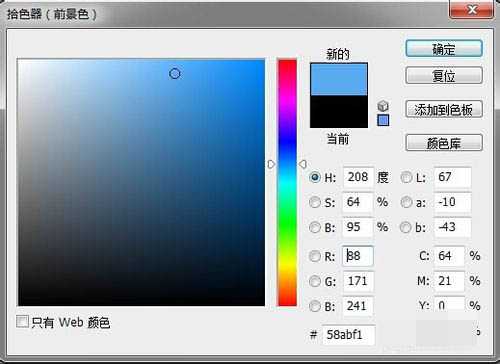
Task: Click the G field showing 171
Action: 358,281
